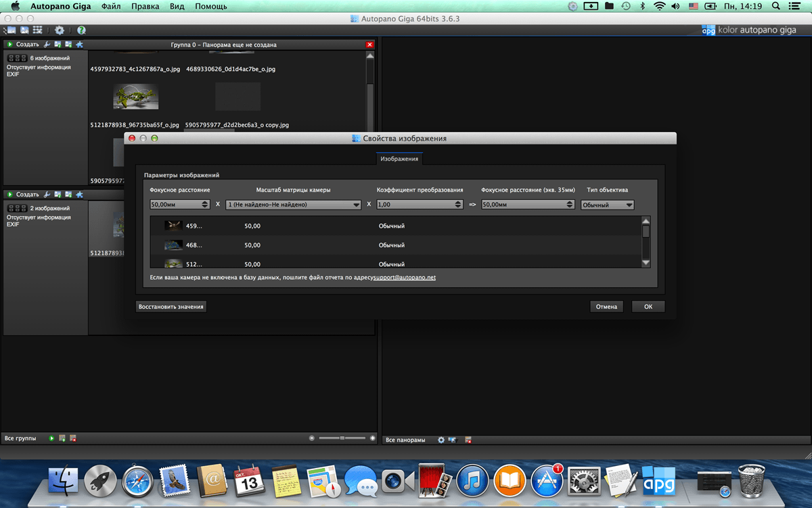Click the puzzle plugin icon in Группа 0
This screenshot has height=508, width=812.
(79, 45)
